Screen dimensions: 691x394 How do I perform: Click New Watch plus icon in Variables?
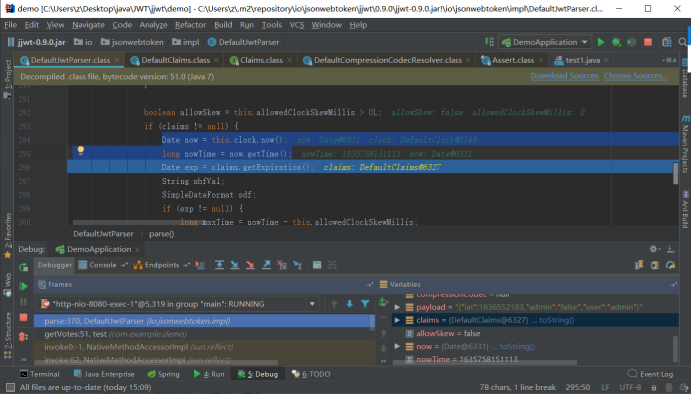(383, 302)
